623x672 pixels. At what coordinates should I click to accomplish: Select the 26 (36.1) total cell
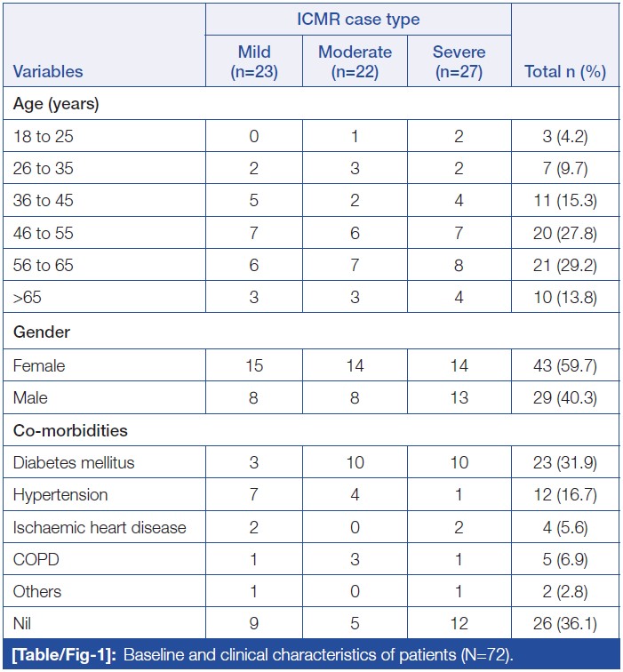point(565,625)
